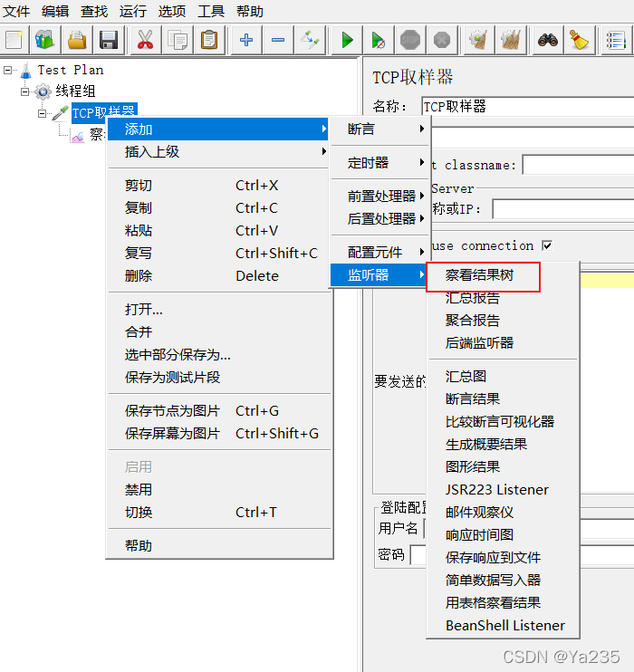
Task: Toggle the Re-use connection checkbox
Action: click(547, 245)
